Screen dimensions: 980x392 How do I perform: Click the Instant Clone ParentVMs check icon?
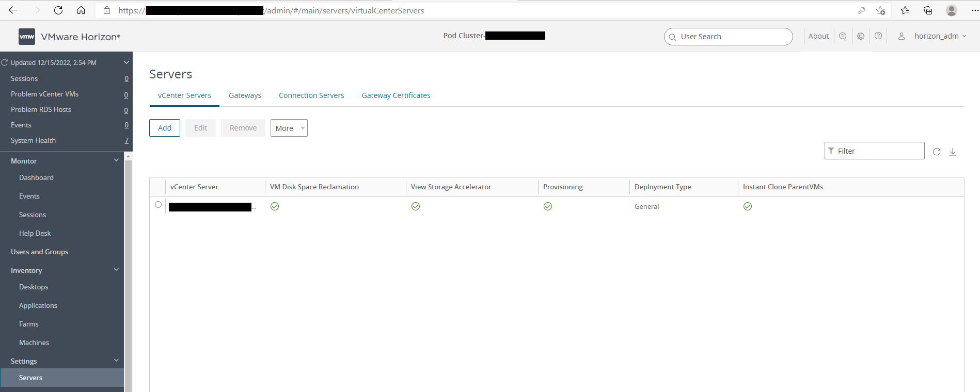click(x=748, y=206)
